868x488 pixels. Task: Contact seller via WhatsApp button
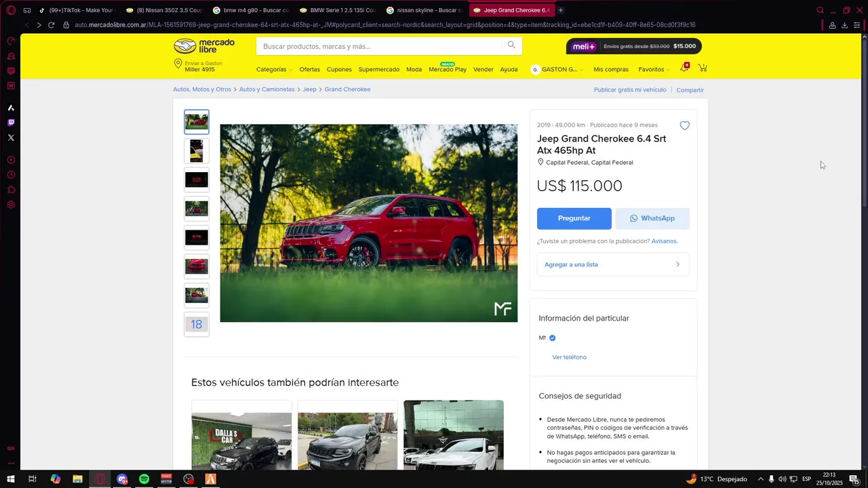pos(652,218)
